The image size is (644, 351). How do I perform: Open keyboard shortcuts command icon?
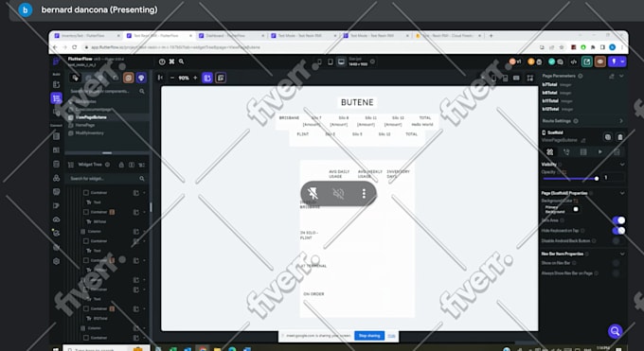(171, 61)
